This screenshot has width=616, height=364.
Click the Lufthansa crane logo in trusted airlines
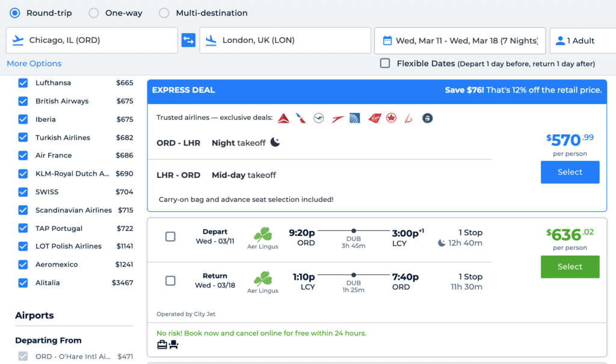pyautogui.click(x=319, y=118)
